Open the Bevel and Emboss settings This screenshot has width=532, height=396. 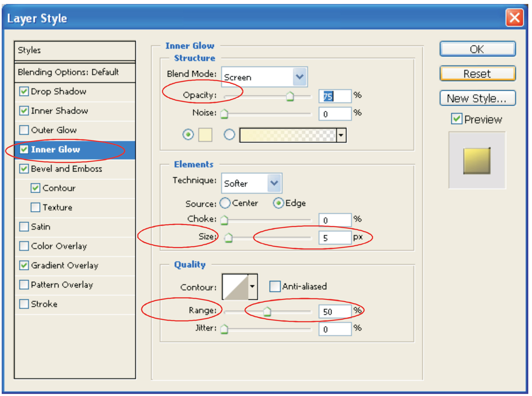coord(67,169)
